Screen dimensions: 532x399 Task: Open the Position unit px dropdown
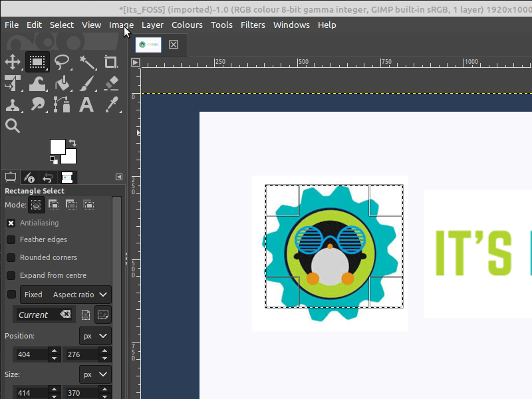[95, 336]
